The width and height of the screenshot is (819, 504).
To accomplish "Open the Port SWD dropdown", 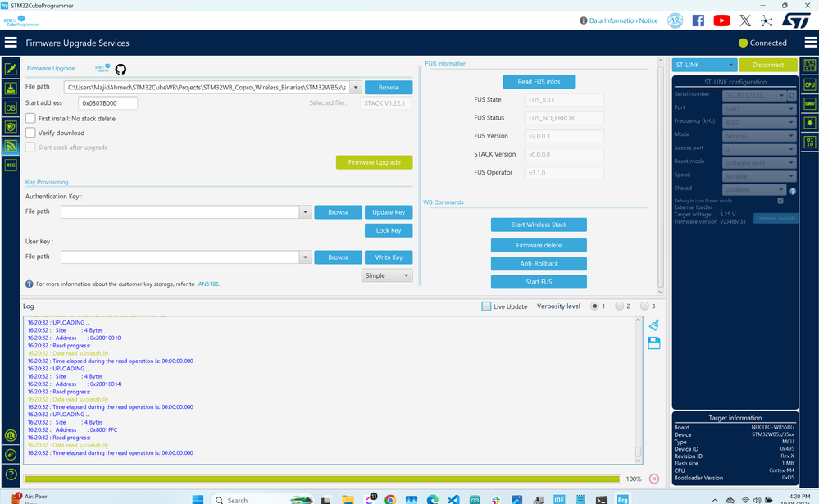I will coord(758,109).
